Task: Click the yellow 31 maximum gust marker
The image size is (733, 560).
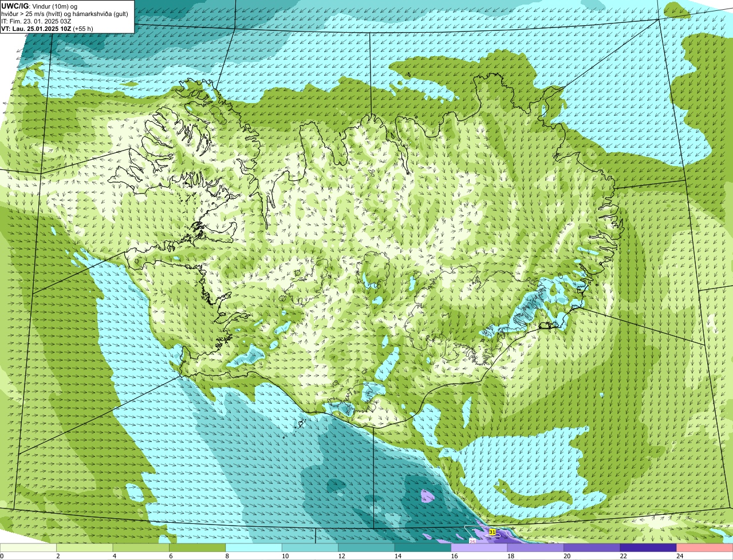Action: (492, 532)
